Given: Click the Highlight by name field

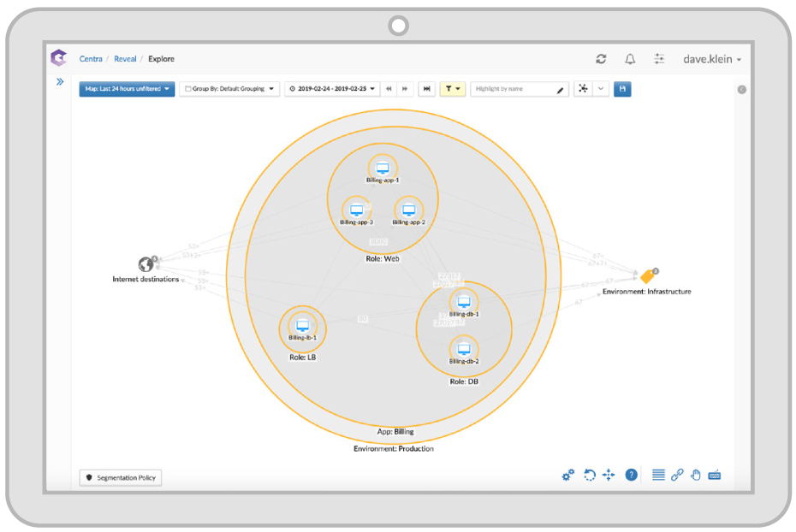Looking at the screenshot, I should [x=514, y=88].
